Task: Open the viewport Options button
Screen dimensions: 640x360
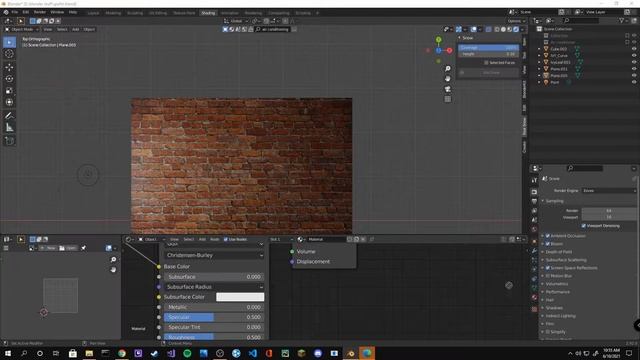Action: [516, 21]
